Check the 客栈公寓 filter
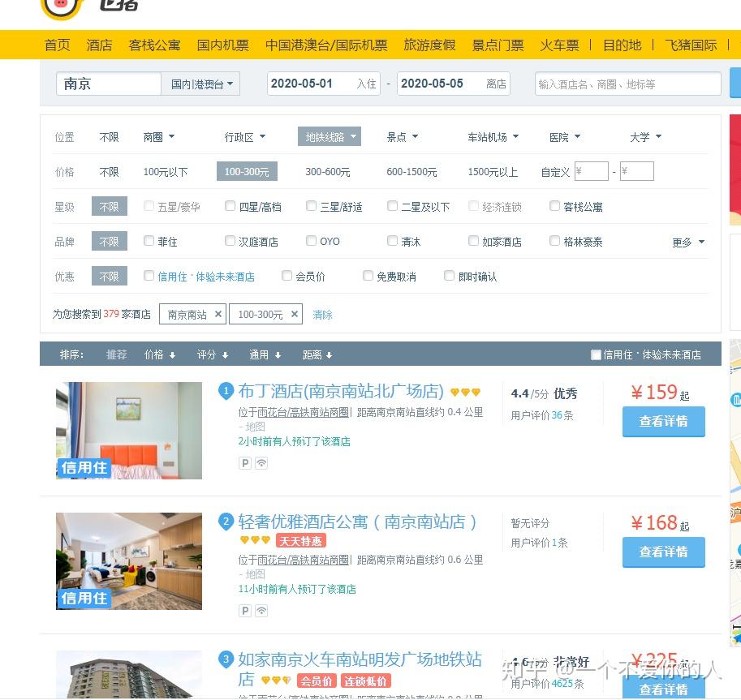The image size is (741, 700). [x=555, y=206]
